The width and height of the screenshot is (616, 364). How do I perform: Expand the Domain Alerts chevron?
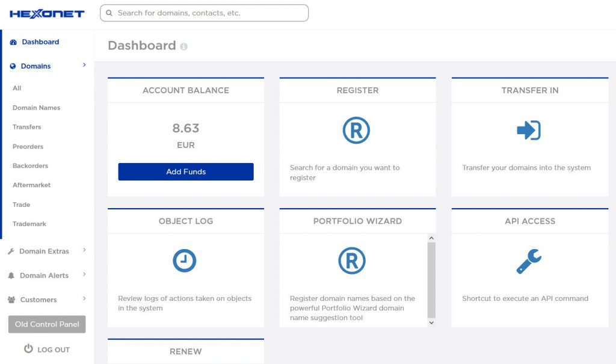(x=84, y=274)
